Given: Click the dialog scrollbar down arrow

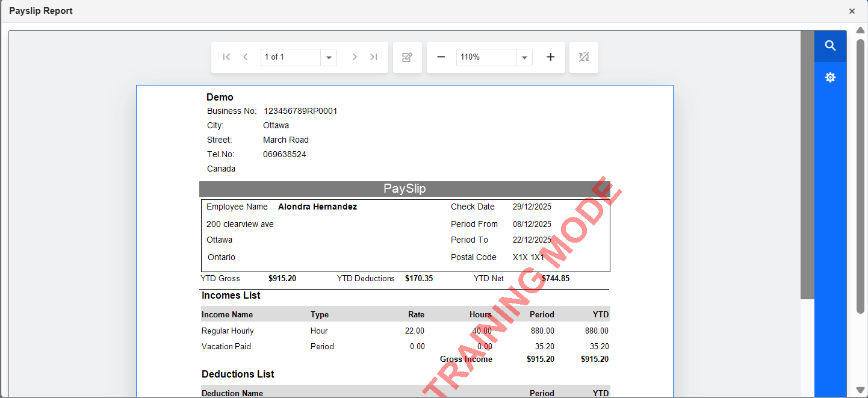Looking at the screenshot, I should 861,390.
